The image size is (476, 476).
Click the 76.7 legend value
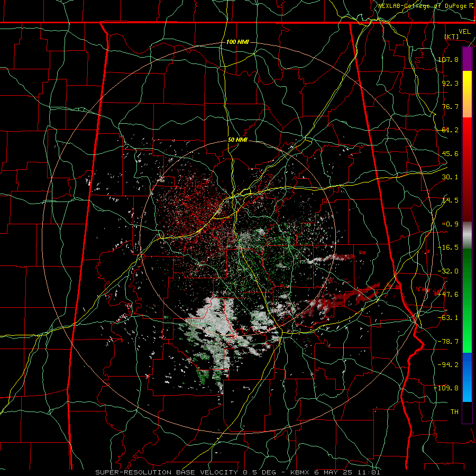(x=450, y=106)
